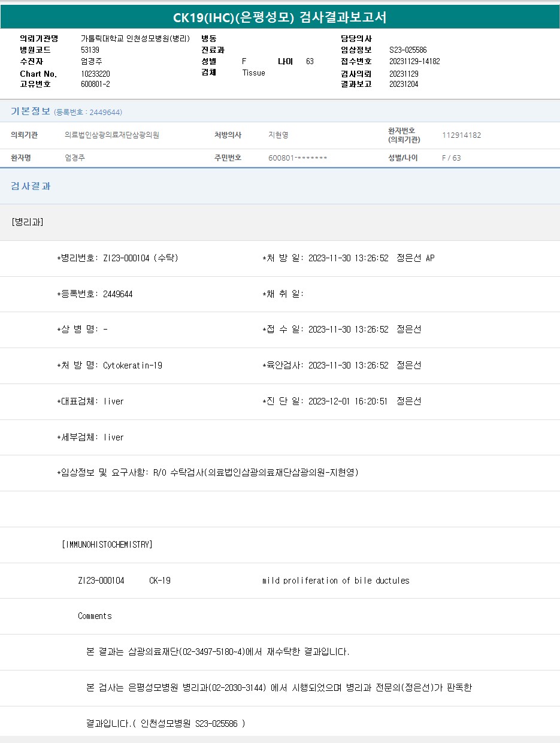Viewport: 560px width, 743px height.
Task: Click the CK19(IHC) 검사결과보고서 title banner
Action: [280, 17]
